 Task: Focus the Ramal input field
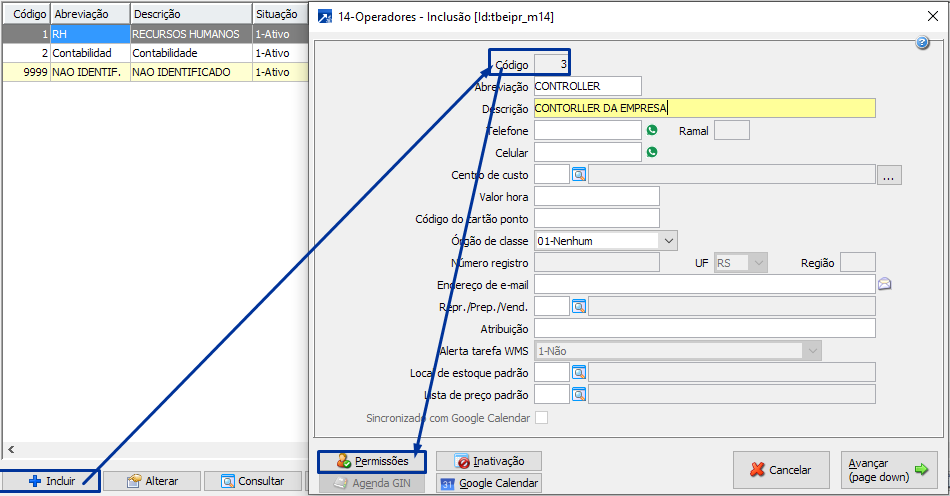732,130
